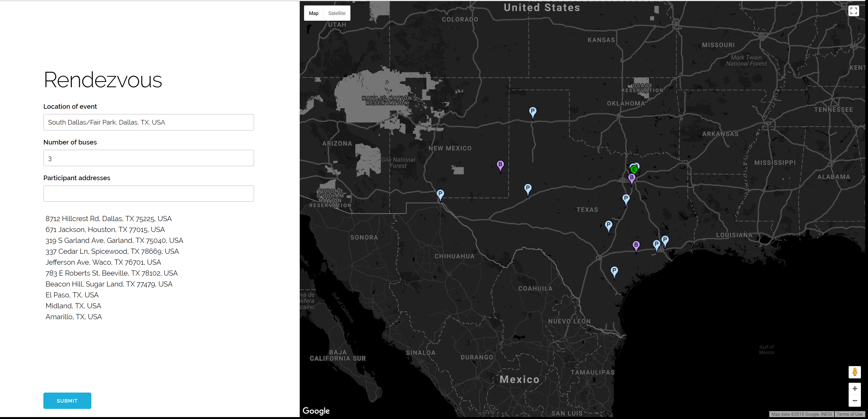Click the Amarillo, TX, USA address entry
Image resolution: width=868 pixels, height=419 pixels.
click(73, 316)
